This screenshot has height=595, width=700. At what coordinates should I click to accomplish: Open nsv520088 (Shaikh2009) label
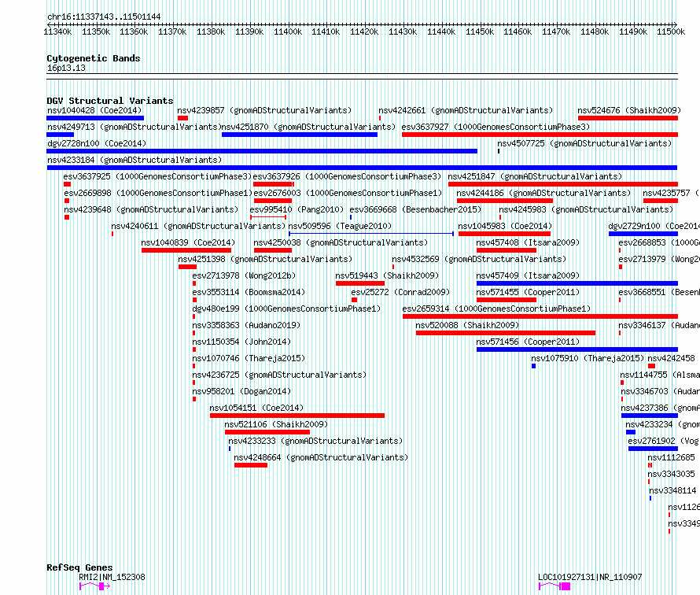[467, 325]
